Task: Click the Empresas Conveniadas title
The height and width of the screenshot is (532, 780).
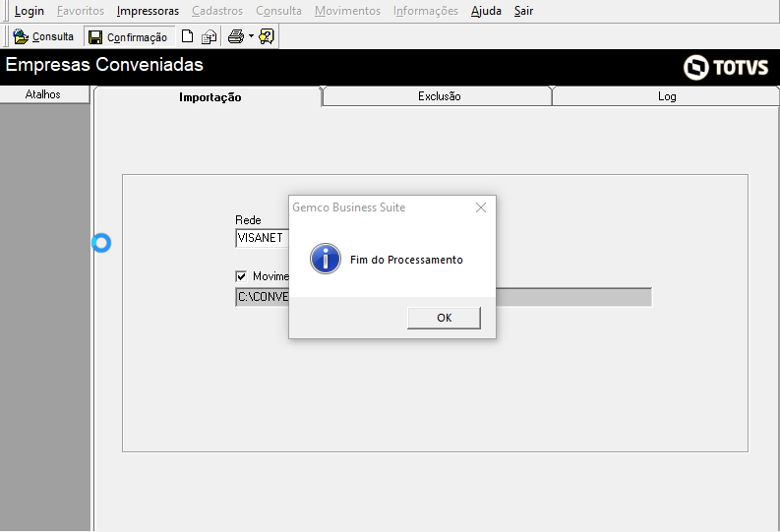Action: (x=104, y=65)
